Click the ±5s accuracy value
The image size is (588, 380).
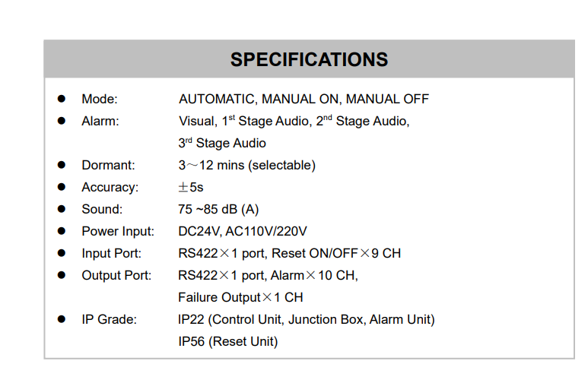coord(191,187)
